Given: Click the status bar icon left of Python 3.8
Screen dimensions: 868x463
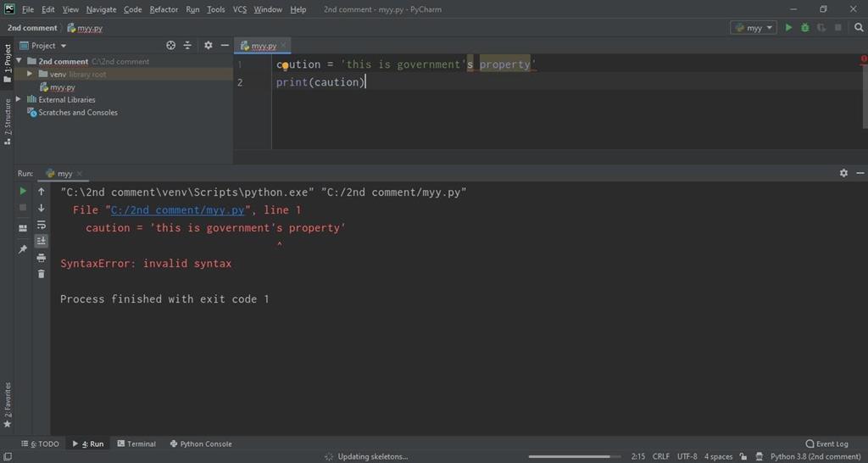Looking at the screenshot, I should coord(759,457).
